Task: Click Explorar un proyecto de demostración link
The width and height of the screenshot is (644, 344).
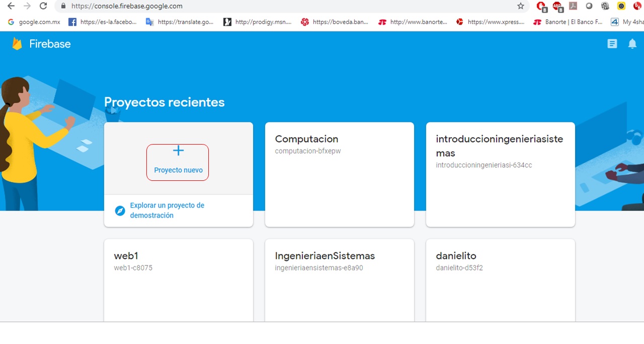Action: click(167, 210)
